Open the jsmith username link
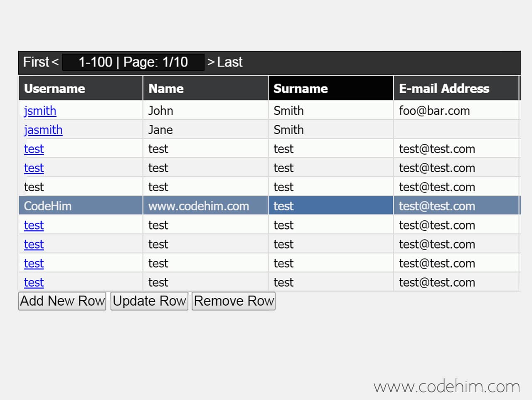The width and height of the screenshot is (532, 400). tap(40, 111)
